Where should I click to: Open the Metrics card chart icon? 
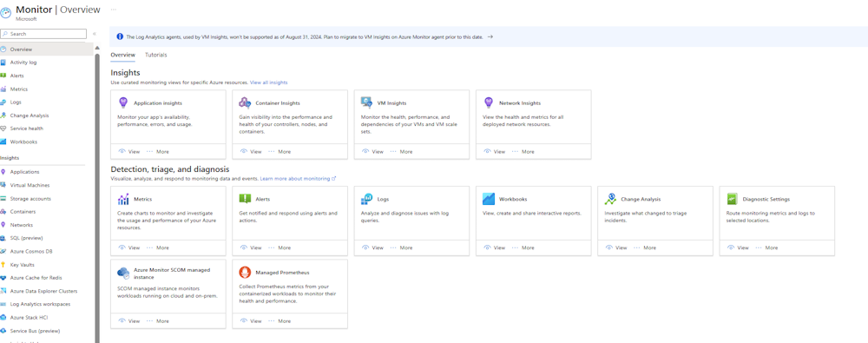pyautogui.click(x=123, y=199)
